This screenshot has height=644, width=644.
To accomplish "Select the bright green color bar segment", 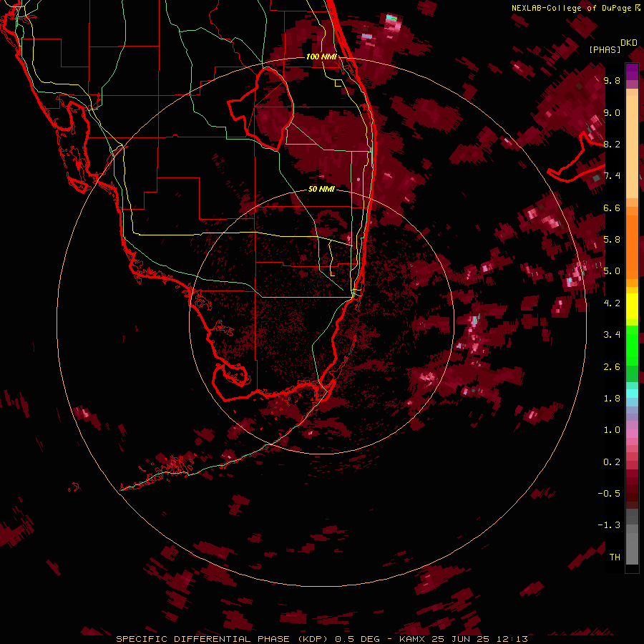I will pos(632,345).
